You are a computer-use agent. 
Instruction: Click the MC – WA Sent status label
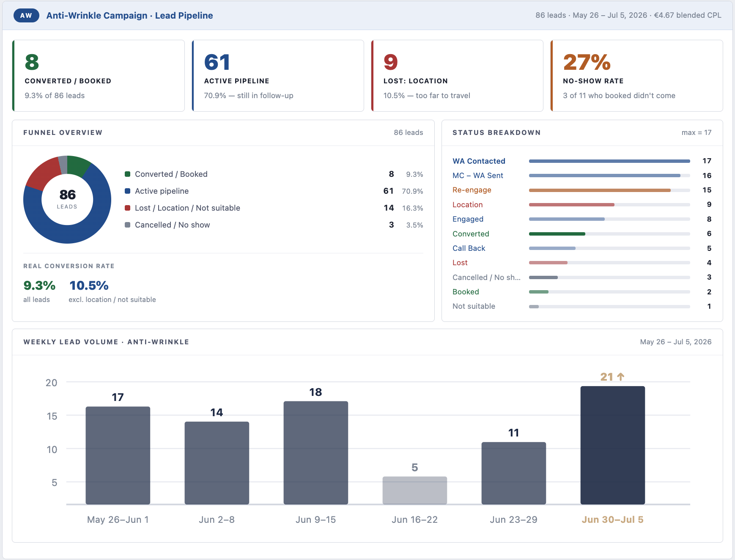(478, 176)
